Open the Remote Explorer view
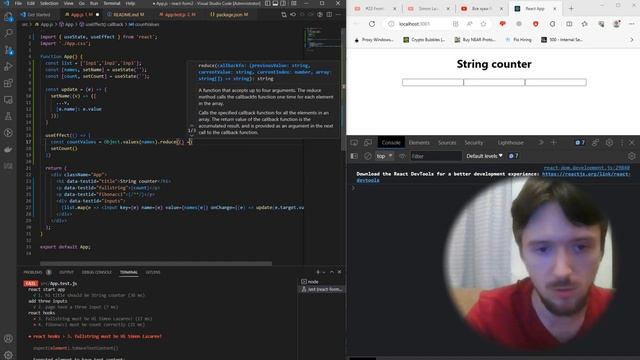640x360 pixels. 8,100
